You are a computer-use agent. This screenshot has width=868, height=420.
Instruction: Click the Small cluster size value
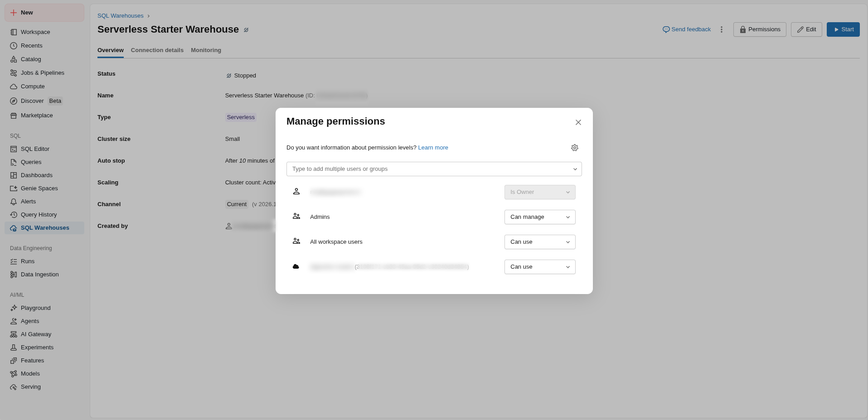(233, 139)
